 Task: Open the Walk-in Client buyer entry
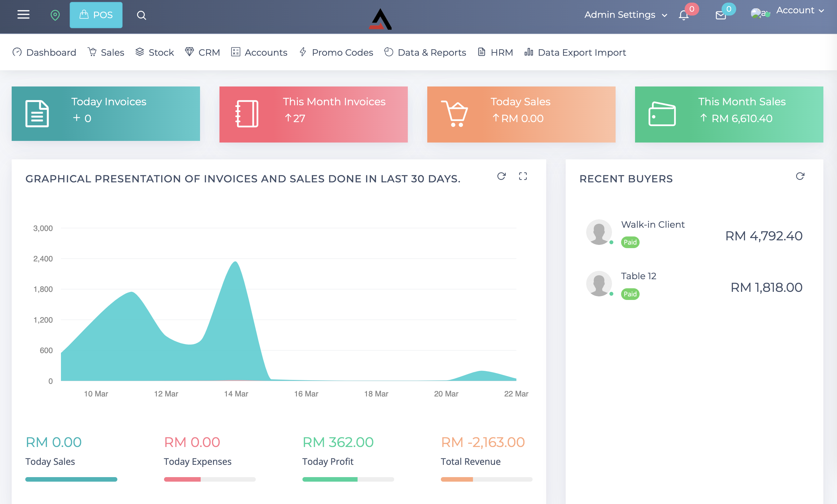(653, 224)
